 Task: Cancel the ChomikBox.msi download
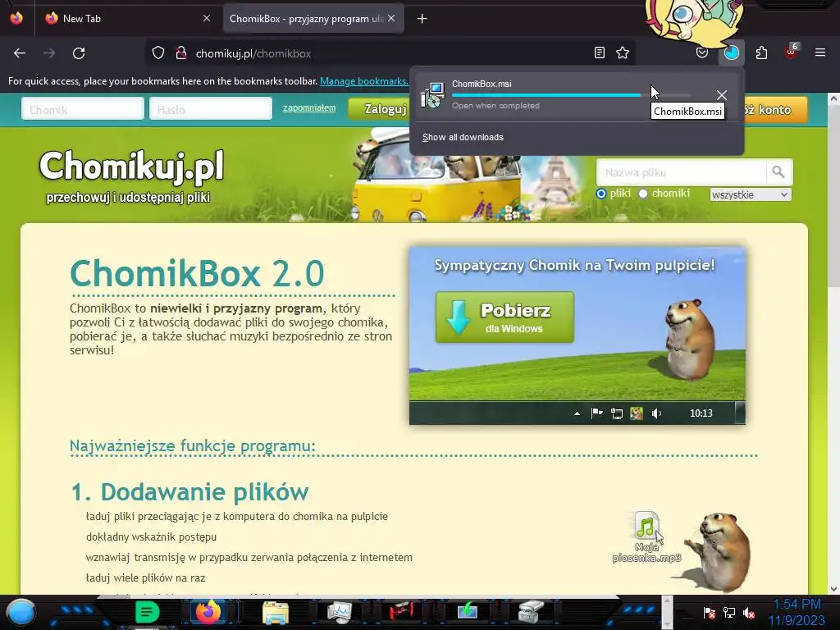coord(722,95)
